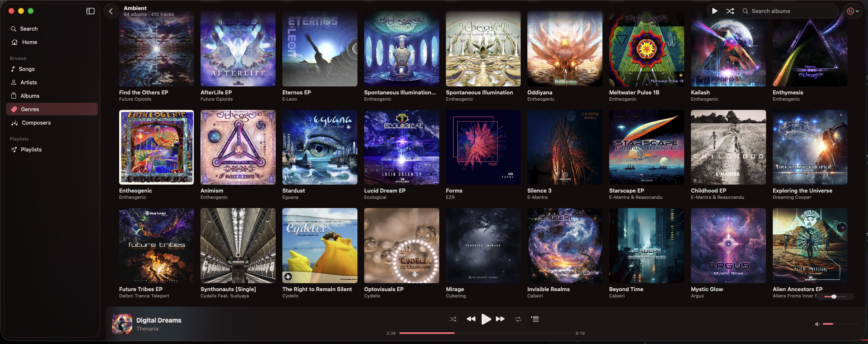Screen dimensions: 868x344
Task: Click the music note icon beside Songs
Action: (13, 69)
